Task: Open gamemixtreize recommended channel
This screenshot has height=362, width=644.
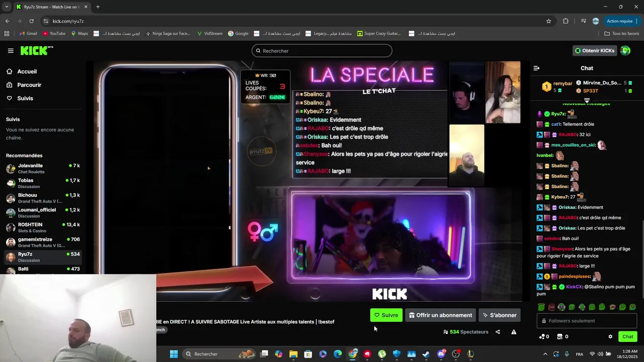Action: click(43, 242)
